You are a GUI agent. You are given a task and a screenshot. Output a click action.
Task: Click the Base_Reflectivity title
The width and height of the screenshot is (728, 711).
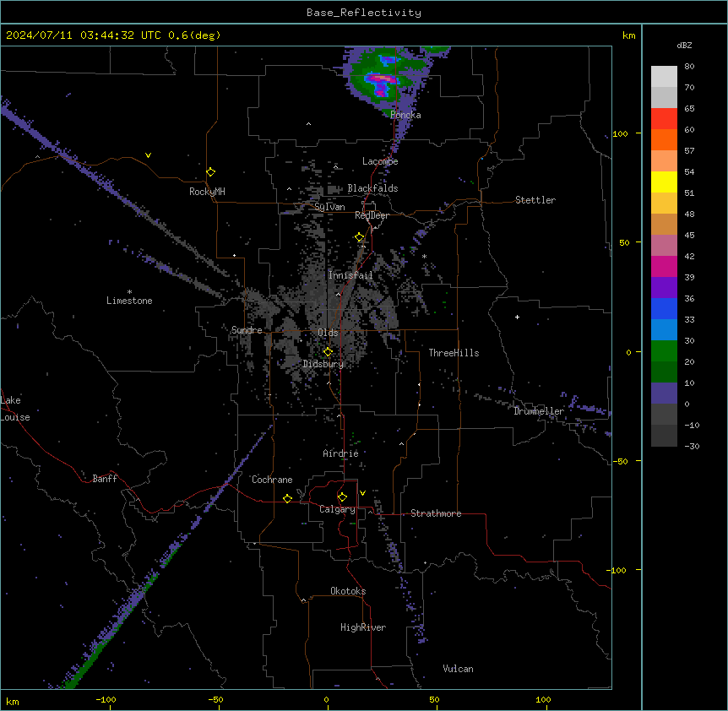pos(364,13)
